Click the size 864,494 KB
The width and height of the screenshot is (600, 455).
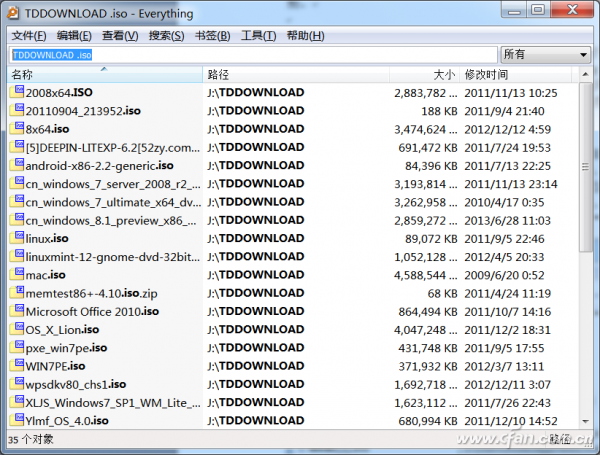428,311
